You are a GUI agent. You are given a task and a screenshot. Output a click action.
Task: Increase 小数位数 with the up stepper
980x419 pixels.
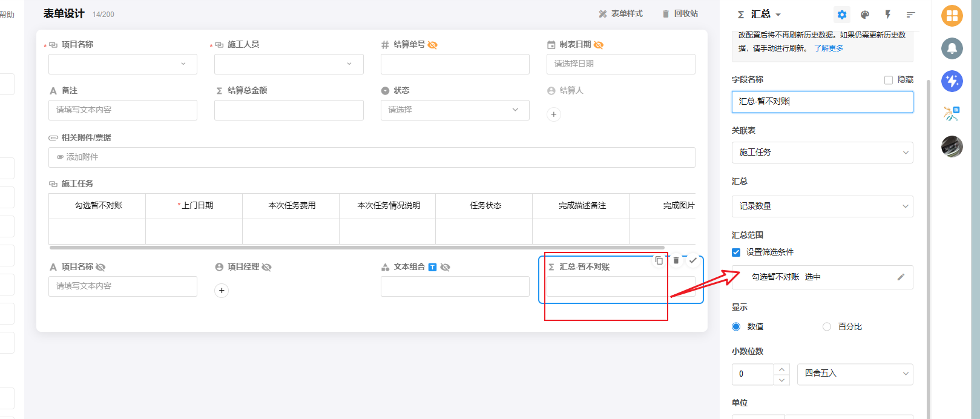click(781, 369)
